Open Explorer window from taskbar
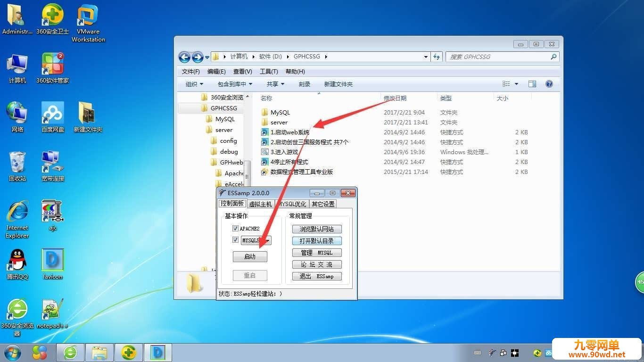This screenshot has height=362, width=644. [x=99, y=352]
